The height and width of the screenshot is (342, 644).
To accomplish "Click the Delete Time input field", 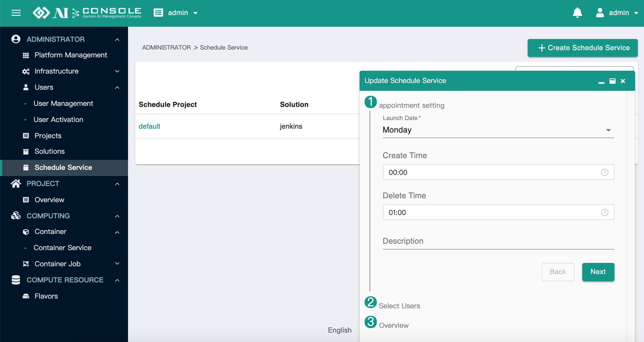I will (x=498, y=212).
